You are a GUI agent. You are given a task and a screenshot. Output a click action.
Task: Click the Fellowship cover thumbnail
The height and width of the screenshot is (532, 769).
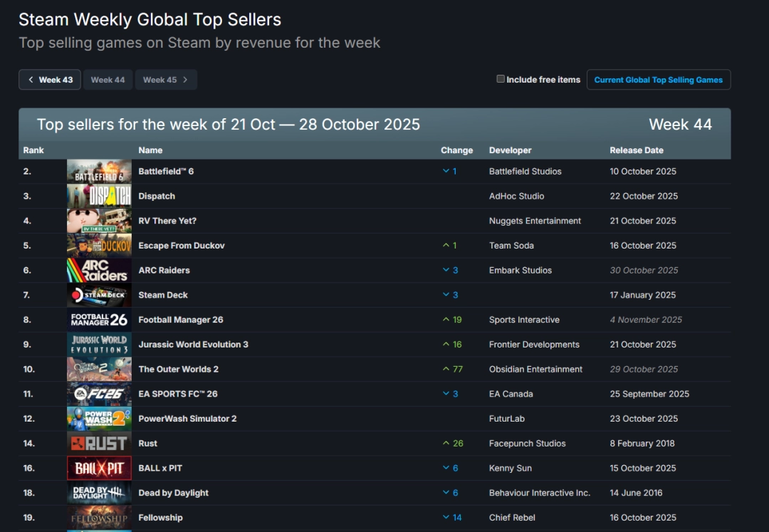pyautogui.click(x=99, y=517)
